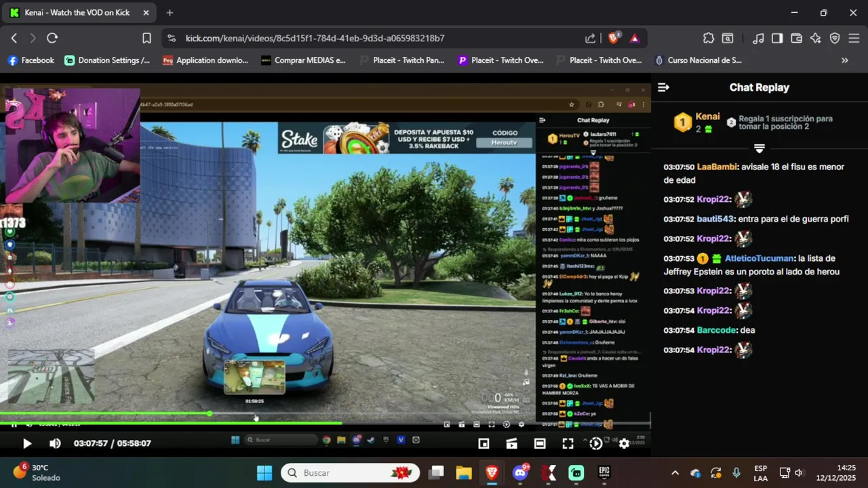The height and width of the screenshot is (488, 868).
Task: Open the Application downlo... bookmark
Action: [205, 60]
